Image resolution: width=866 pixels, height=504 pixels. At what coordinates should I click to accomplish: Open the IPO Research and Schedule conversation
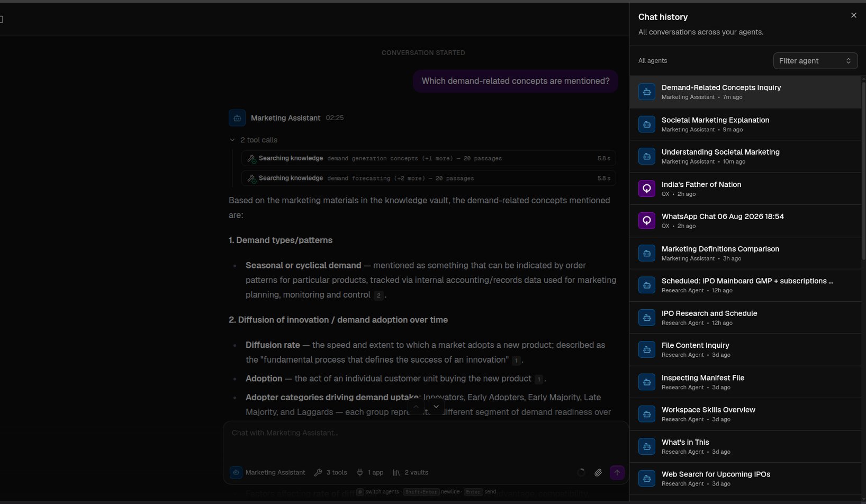point(745,318)
